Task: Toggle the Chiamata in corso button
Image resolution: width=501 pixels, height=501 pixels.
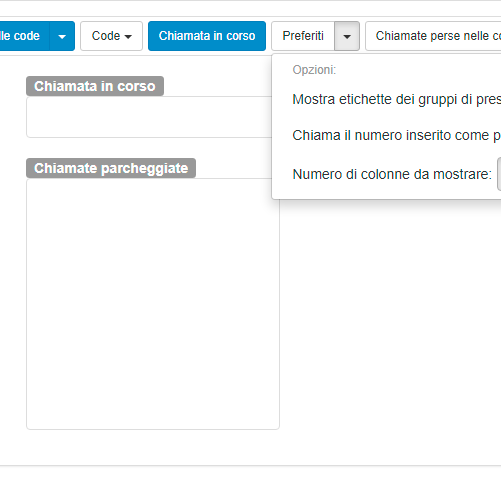Action: click(207, 36)
